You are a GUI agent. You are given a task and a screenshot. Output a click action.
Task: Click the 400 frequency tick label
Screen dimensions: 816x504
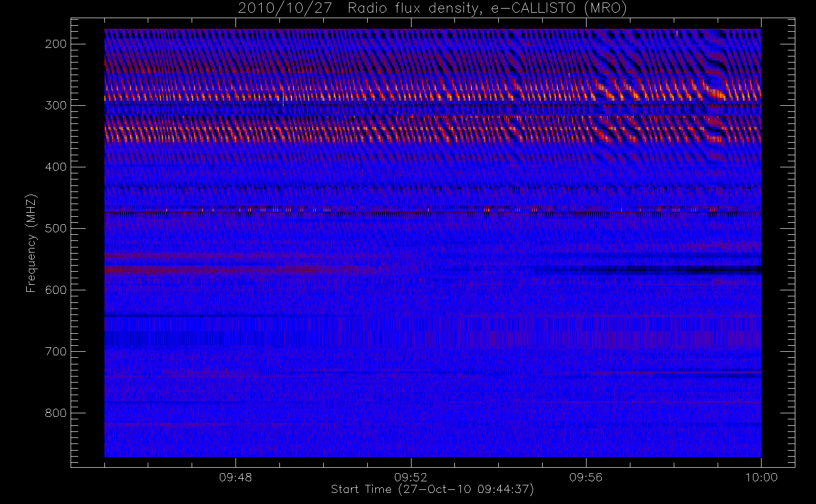coord(56,167)
